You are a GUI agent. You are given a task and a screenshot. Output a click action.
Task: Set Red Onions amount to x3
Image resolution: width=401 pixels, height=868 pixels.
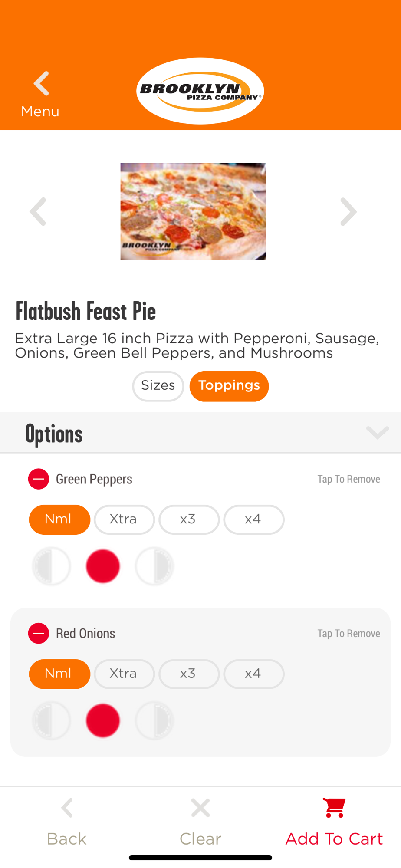point(189,674)
